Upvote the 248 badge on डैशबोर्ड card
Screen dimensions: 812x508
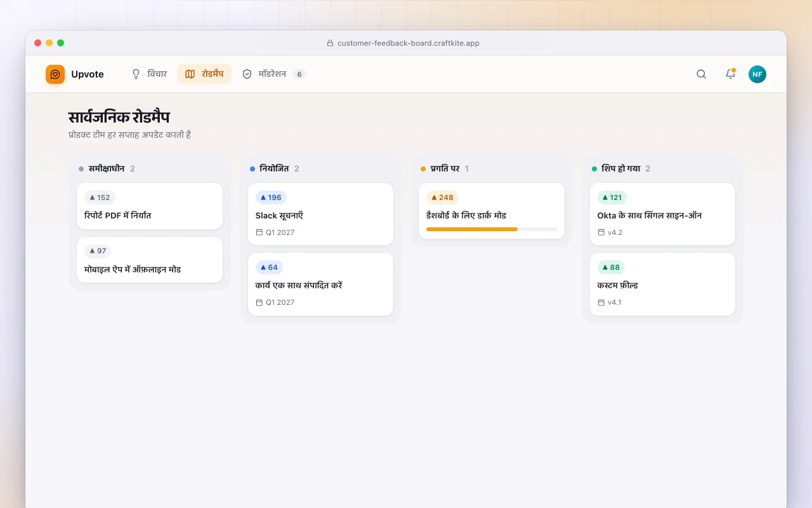coord(442,197)
